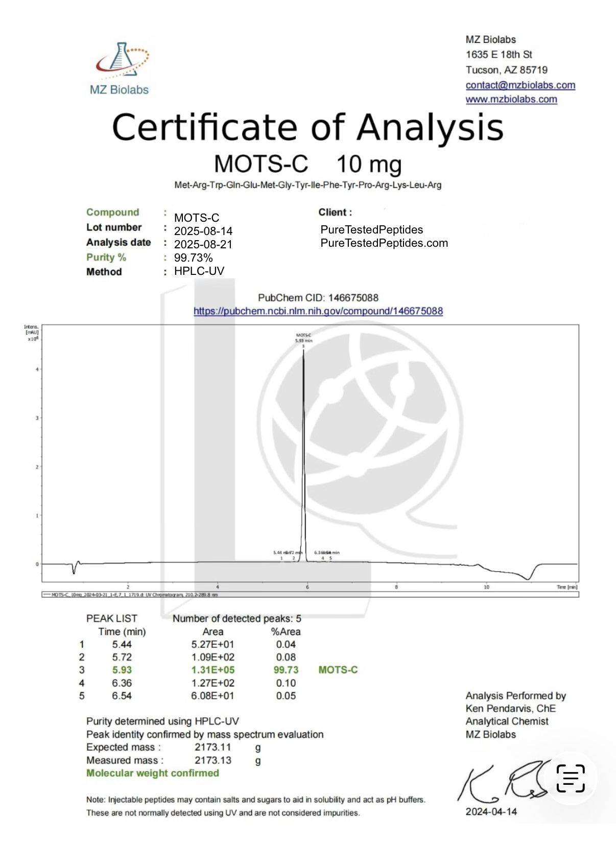This screenshot has width=616, height=841.
Task: Click the MOTS-C peak label at 5.93 min
Action: point(303,338)
